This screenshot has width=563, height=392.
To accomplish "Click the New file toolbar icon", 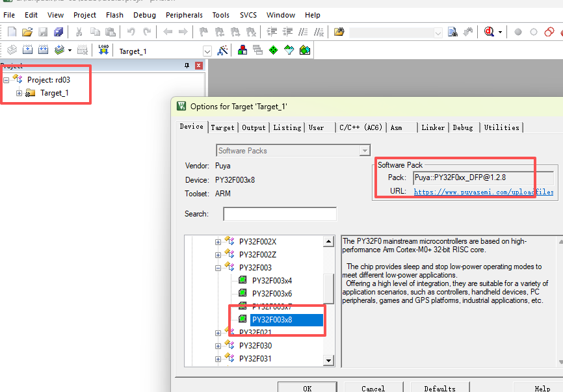I will [12, 32].
